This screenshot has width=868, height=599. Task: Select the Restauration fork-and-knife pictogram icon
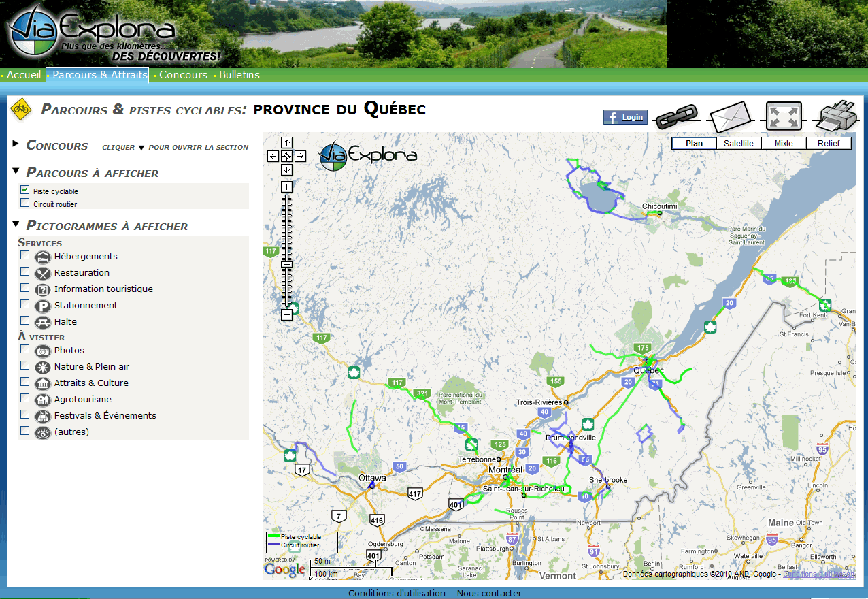[x=43, y=272]
